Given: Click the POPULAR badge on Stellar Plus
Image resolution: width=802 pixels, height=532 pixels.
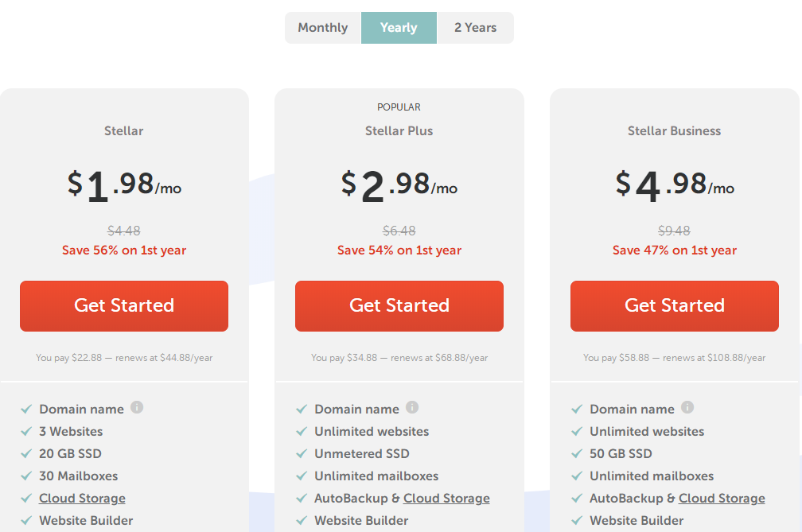Looking at the screenshot, I should click(x=399, y=107).
